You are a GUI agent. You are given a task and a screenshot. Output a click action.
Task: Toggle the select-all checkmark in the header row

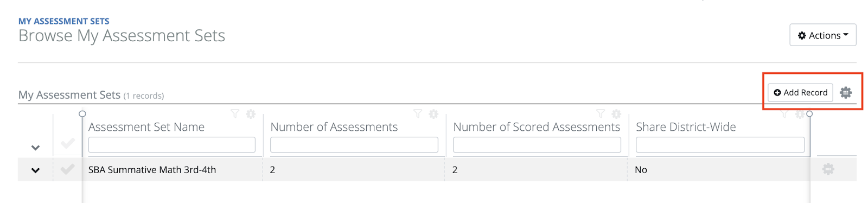68,144
